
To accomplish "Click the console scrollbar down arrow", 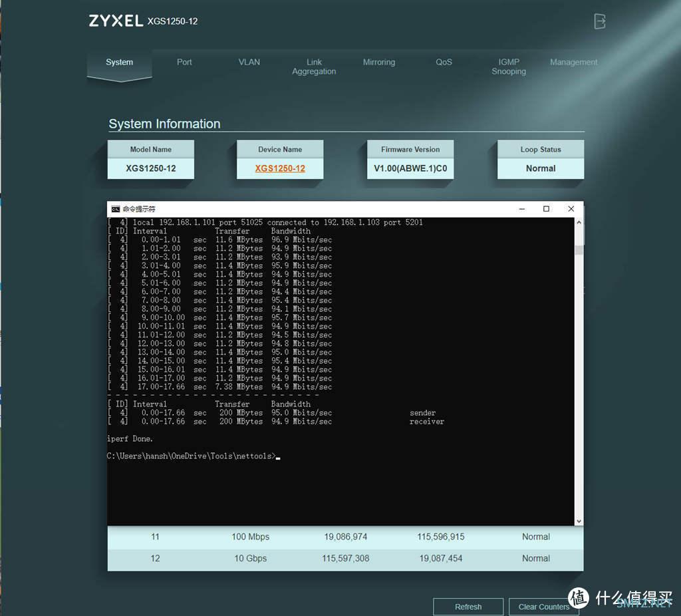I will 579,521.
